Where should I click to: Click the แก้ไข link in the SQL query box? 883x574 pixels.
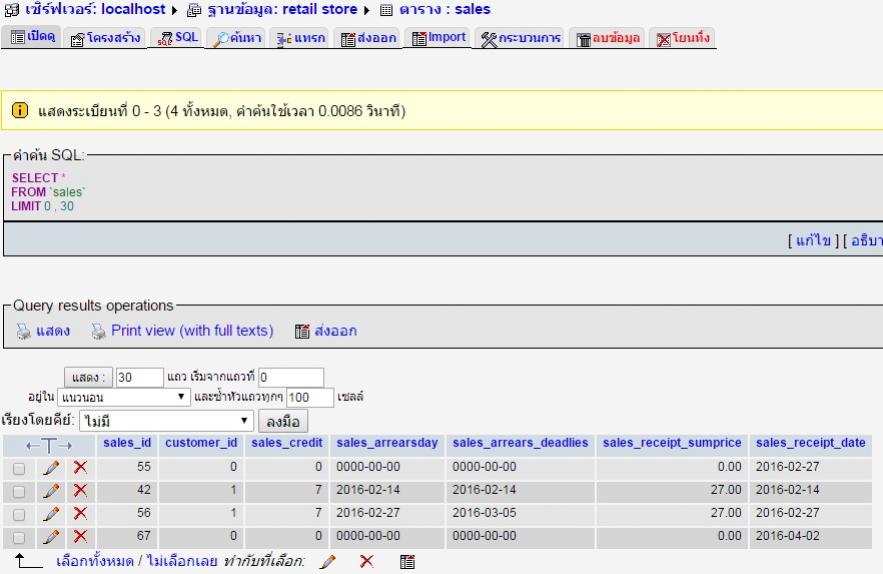point(811,242)
